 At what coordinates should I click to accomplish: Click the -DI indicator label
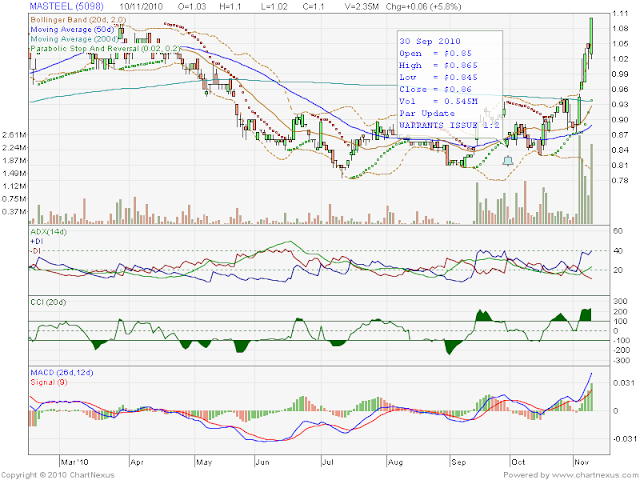[x=36, y=251]
